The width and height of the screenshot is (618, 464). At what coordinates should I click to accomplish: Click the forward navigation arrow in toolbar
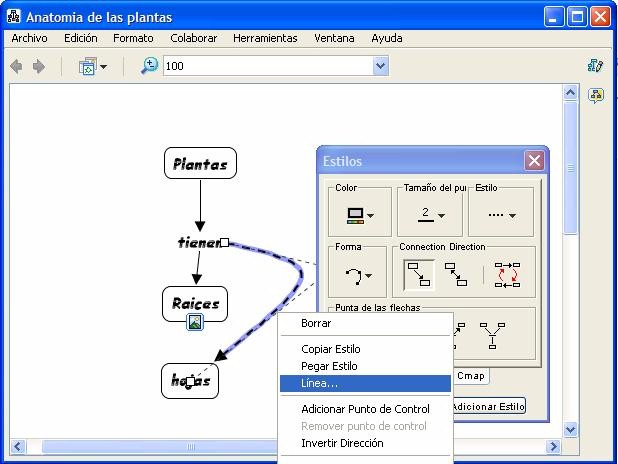pos(39,66)
